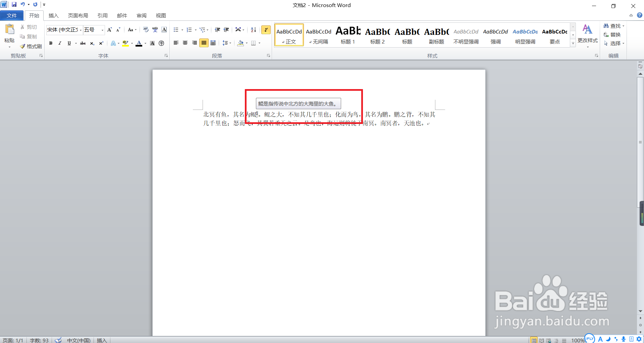Image resolution: width=644 pixels, height=343 pixels.
Task: Apply 无间隔 (No Spacing) style
Action: tap(318, 35)
